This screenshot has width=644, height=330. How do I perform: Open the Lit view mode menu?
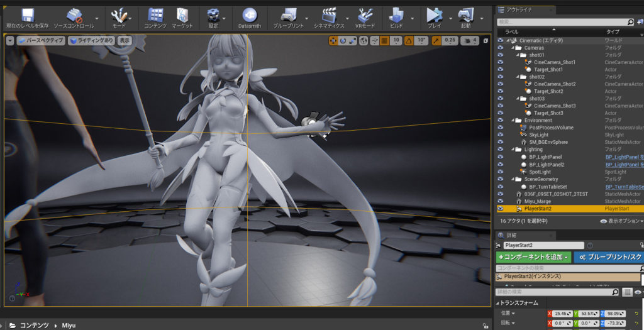click(x=92, y=40)
